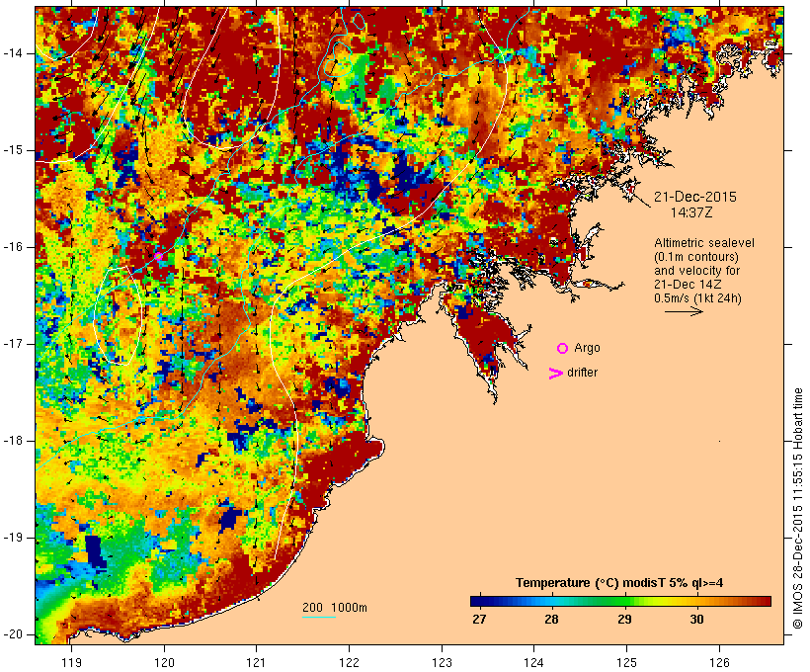Click the color bar label '30'
This screenshot has width=810, height=672.
pos(696,619)
